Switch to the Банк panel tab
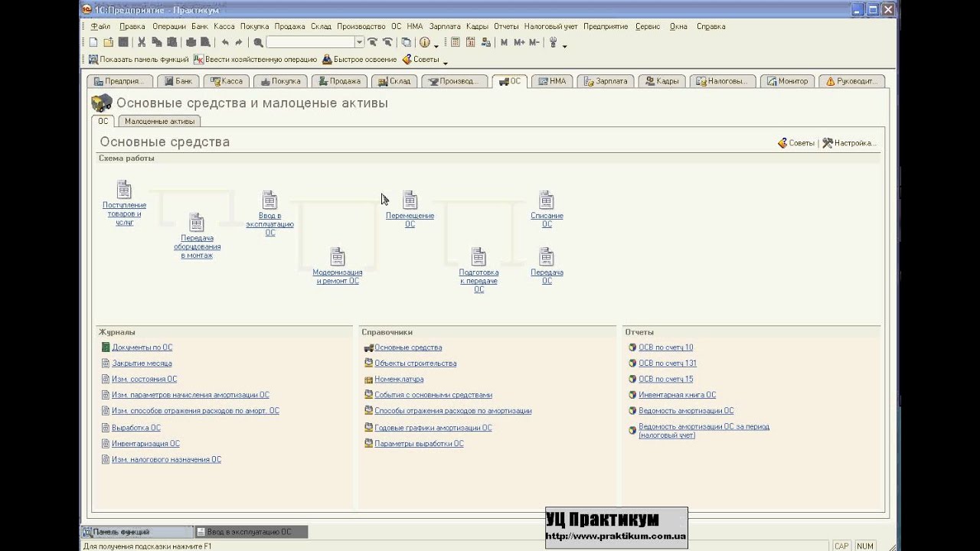Viewport: 980px width, 551px height. [179, 81]
